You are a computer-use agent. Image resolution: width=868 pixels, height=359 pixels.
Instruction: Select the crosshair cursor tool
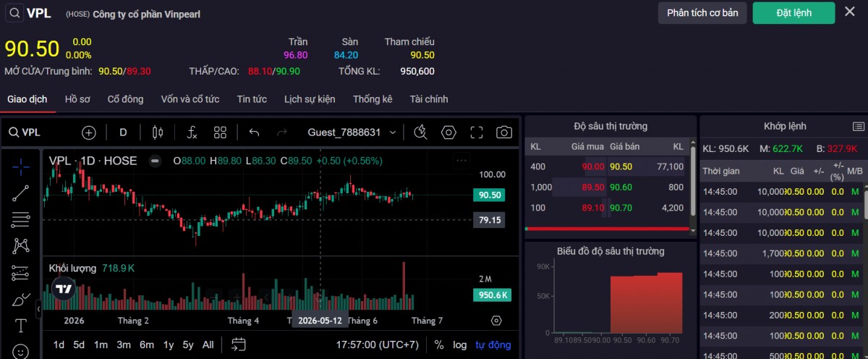click(x=21, y=166)
